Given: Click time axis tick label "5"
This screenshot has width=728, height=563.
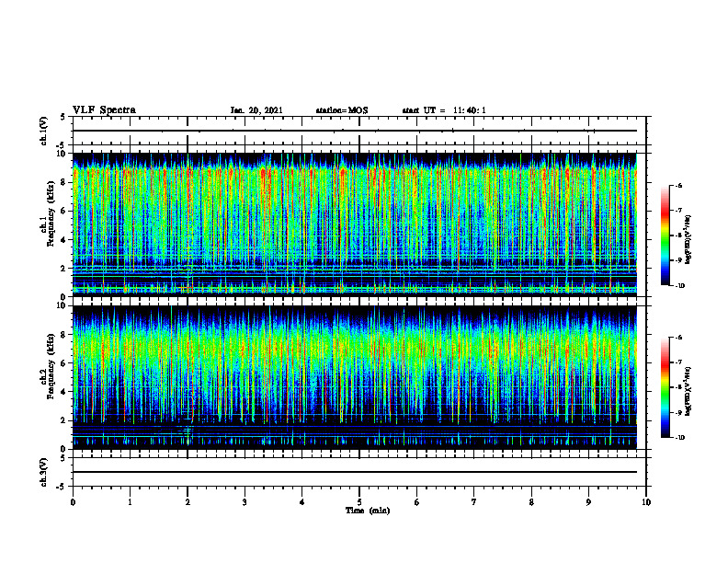Looking at the screenshot, I should 359,502.
